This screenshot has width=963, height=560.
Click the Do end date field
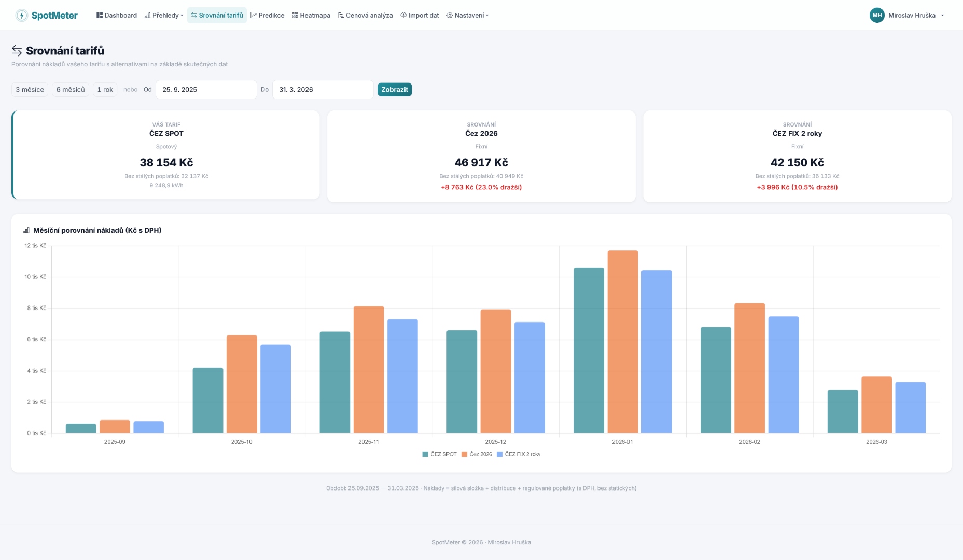[323, 90]
